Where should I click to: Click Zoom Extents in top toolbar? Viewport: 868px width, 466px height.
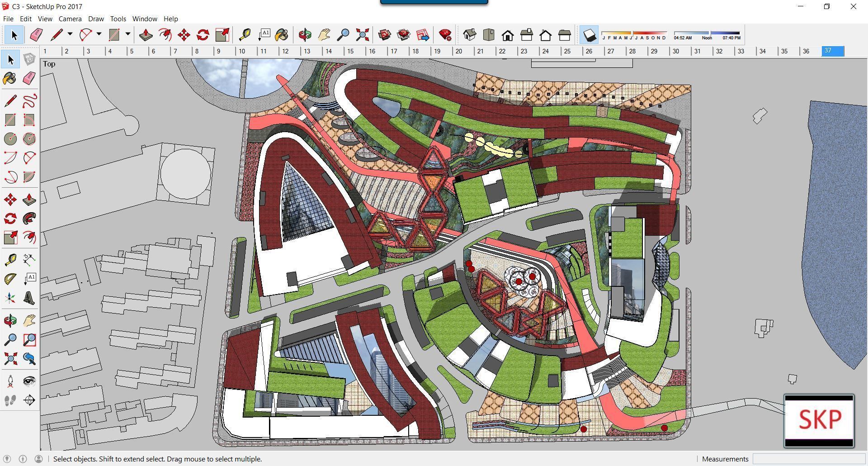pyautogui.click(x=363, y=35)
